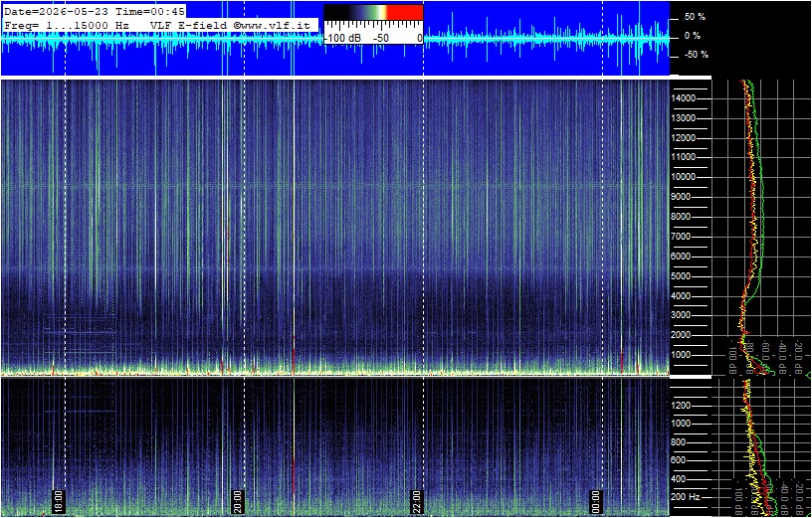Viewport: 812px width, 518px height.
Task: Click the -50 % amplitude axis label
Action: coord(695,55)
